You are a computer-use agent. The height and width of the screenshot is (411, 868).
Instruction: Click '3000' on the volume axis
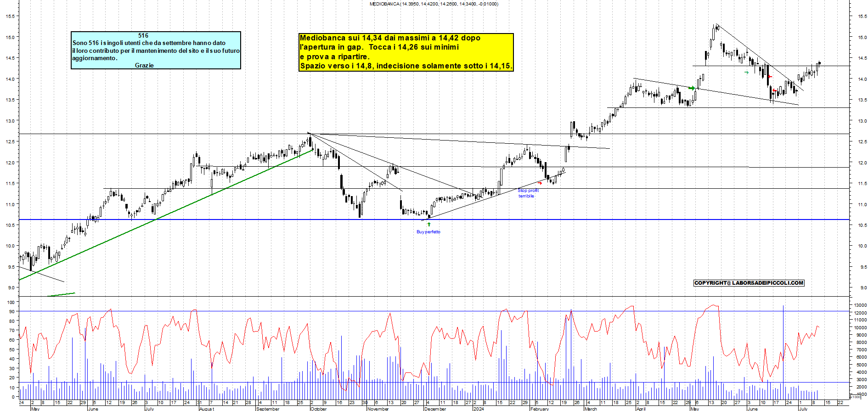point(861,380)
